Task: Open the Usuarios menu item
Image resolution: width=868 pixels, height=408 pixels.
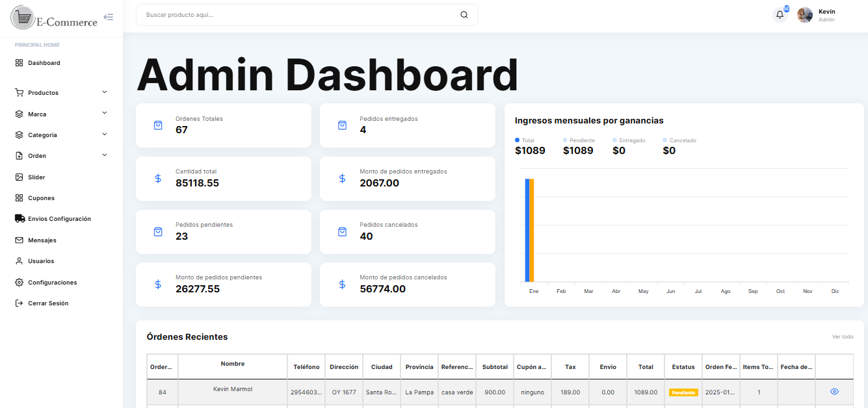Action: click(x=40, y=261)
